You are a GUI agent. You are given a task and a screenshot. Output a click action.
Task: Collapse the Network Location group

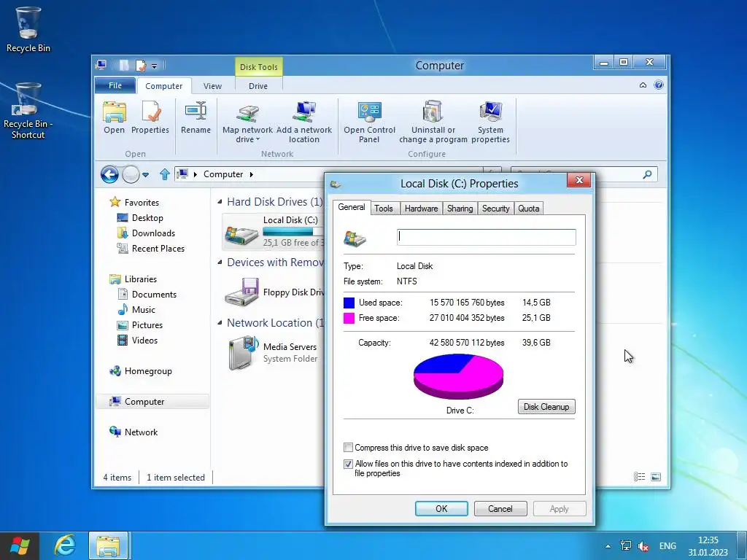(220, 323)
